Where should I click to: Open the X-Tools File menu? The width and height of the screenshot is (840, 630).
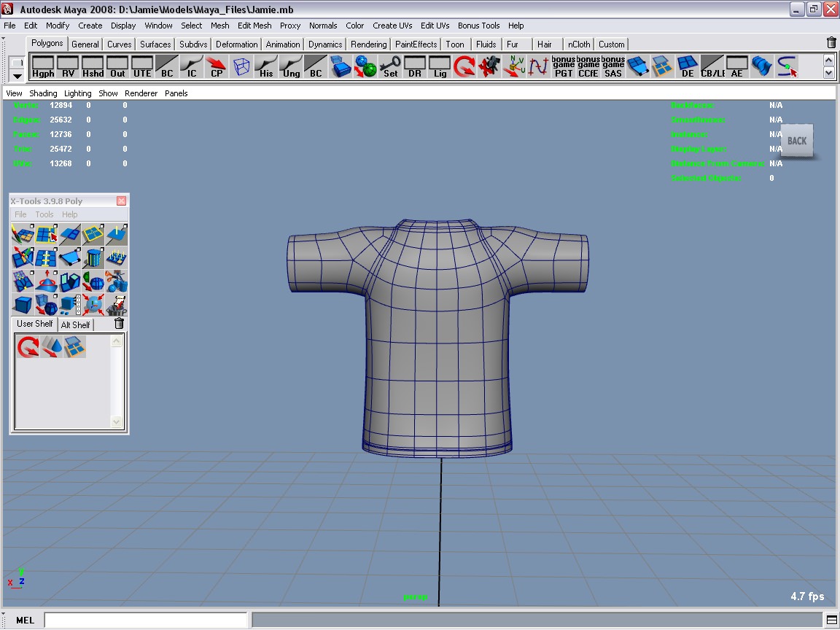pyautogui.click(x=20, y=214)
